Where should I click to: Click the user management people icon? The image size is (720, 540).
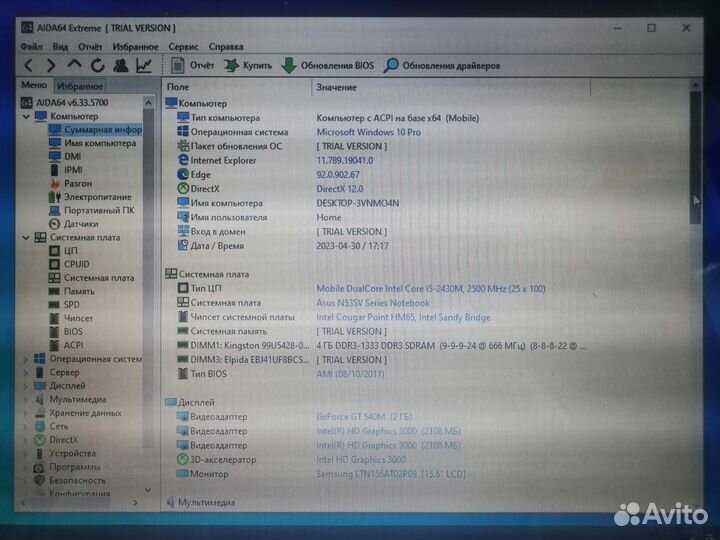tap(121, 66)
